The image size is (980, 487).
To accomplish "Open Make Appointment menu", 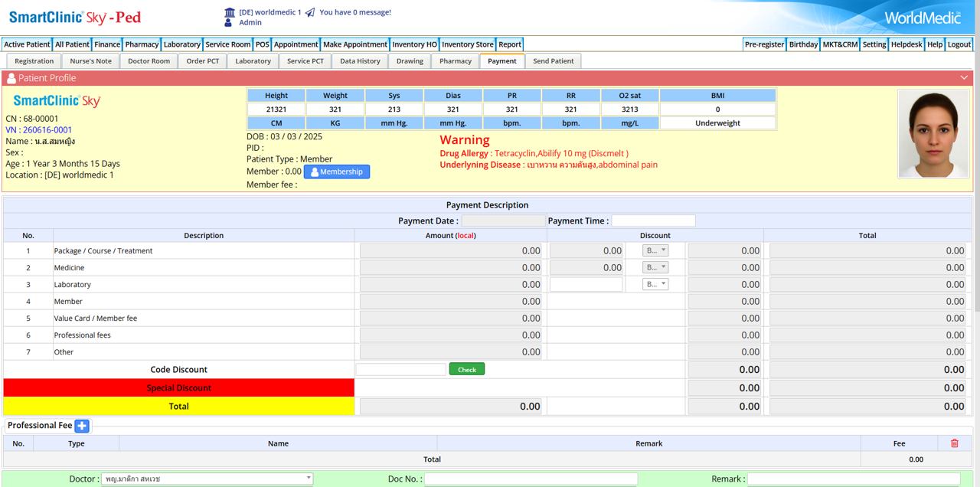I will coord(355,44).
